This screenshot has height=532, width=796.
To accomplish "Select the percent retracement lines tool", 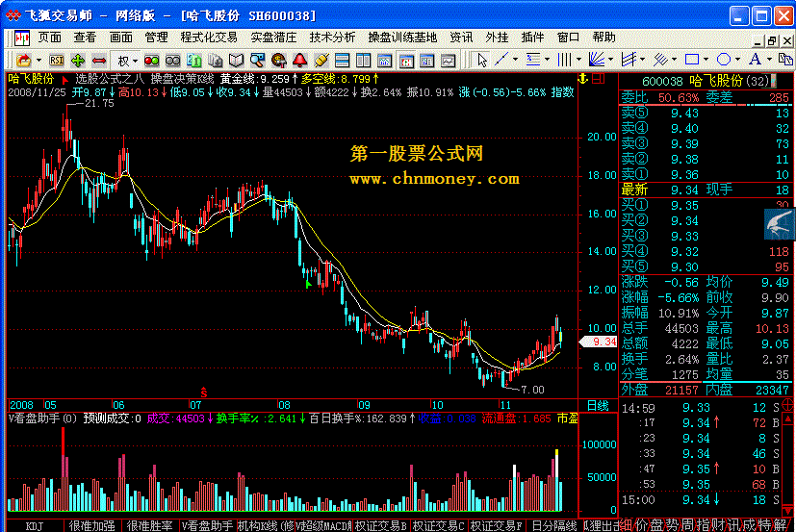I will [532, 61].
